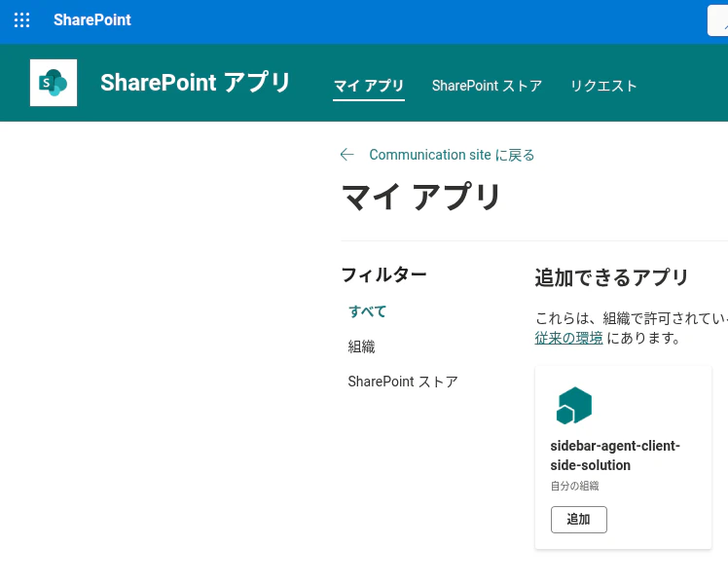Click the 自分の組織 label on the card
The width and height of the screenshot is (728, 583).
click(575, 486)
